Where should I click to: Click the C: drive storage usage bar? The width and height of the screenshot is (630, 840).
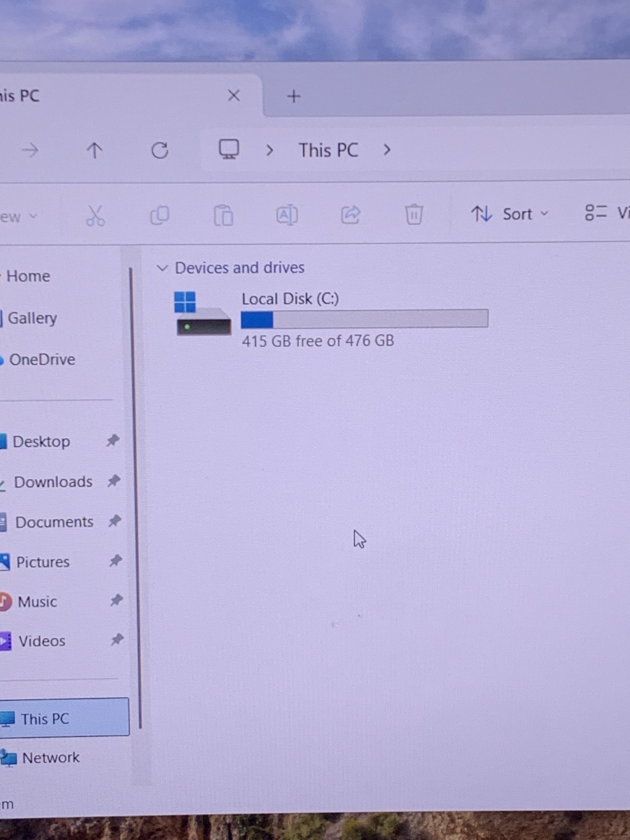pos(365,319)
